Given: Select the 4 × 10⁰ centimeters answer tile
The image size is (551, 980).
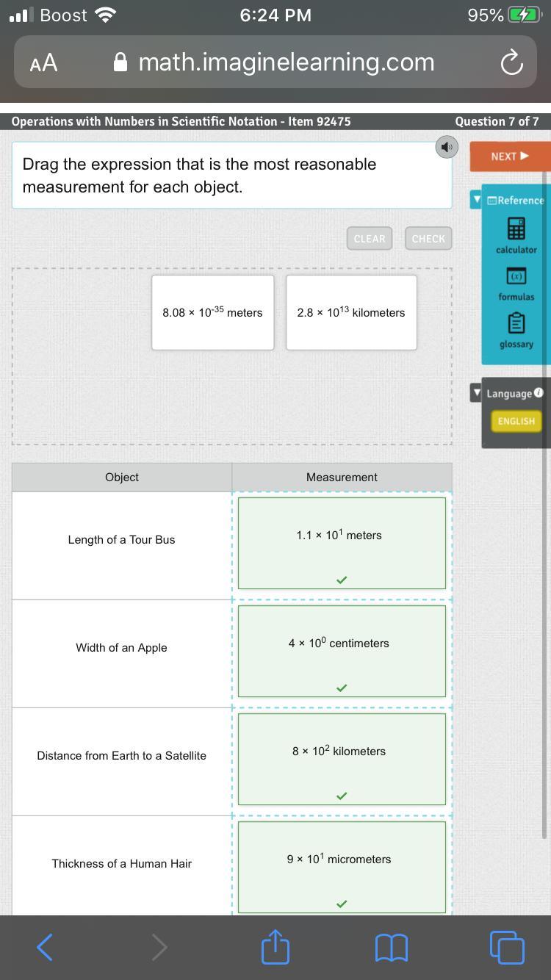Looking at the screenshot, I should [x=342, y=651].
